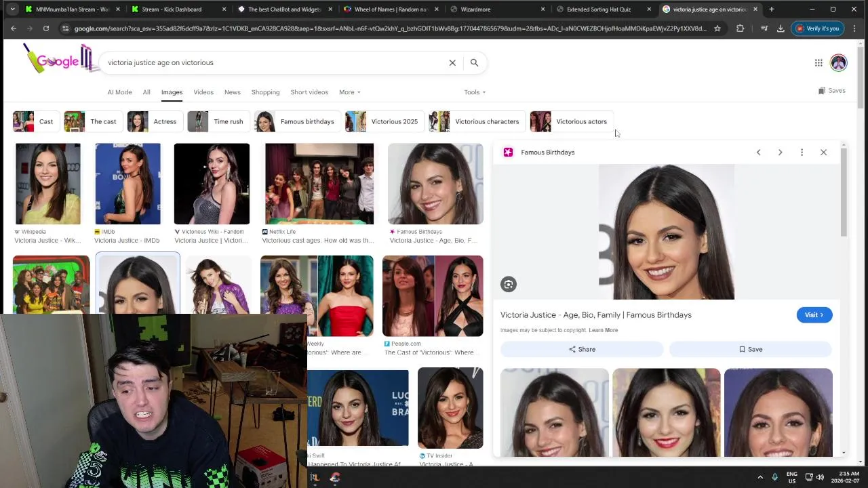This screenshot has height=488, width=868.
Task: Click the Visit button
Action: tap(814, 315)
